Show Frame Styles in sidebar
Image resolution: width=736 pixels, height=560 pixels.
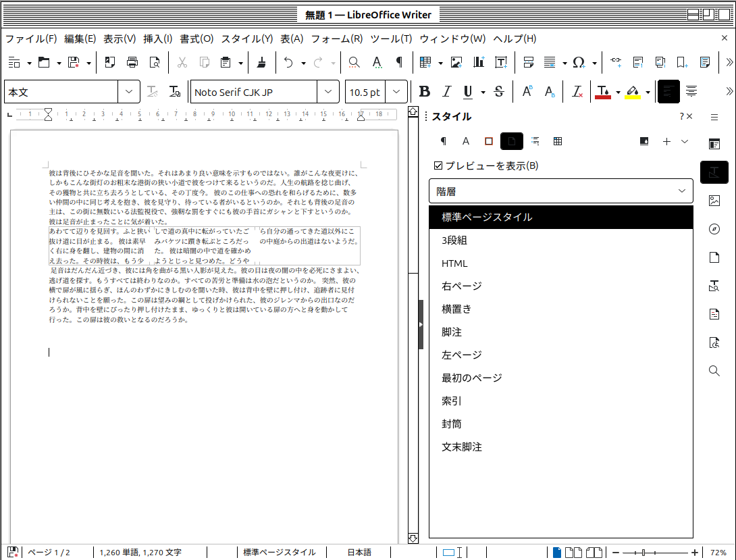pos(489,141)
